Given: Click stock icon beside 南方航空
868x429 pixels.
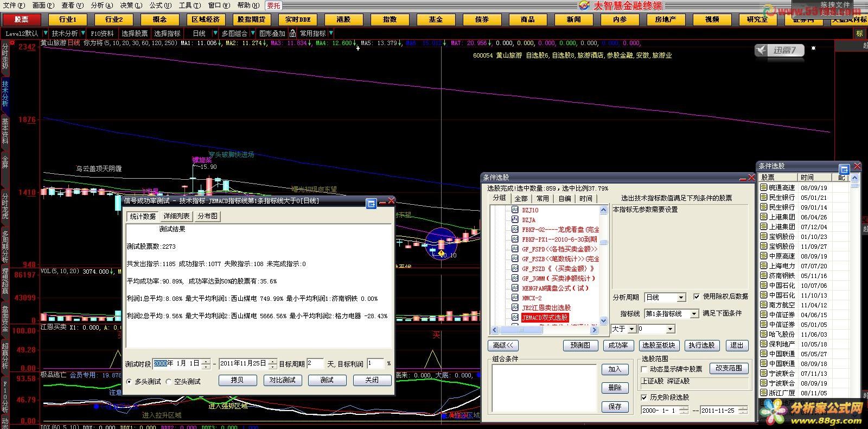Looking at the screenshot, I should (763, 305).
